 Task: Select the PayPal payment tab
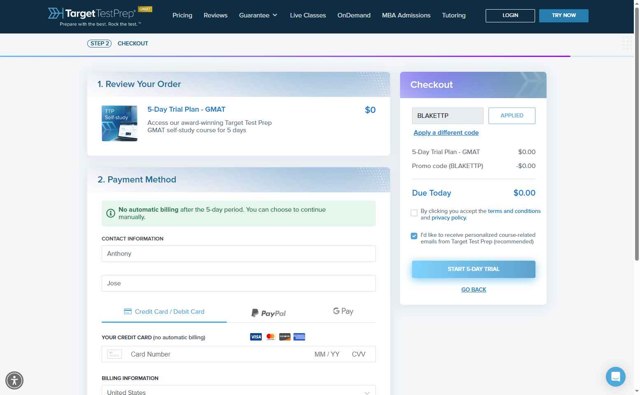(x=268, y=313)
